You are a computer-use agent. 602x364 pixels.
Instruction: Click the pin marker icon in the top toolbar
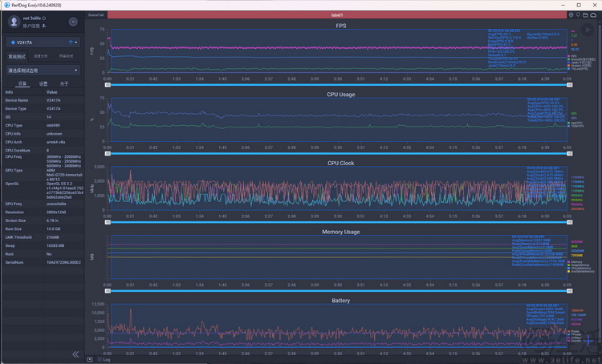pos(578,15)
